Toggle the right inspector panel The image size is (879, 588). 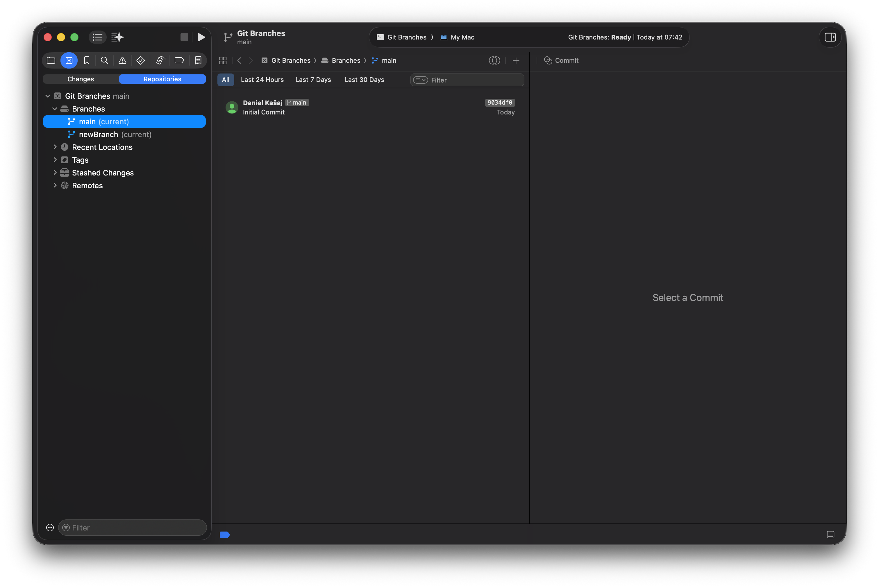pyautogui.click(x=830, y=37)
